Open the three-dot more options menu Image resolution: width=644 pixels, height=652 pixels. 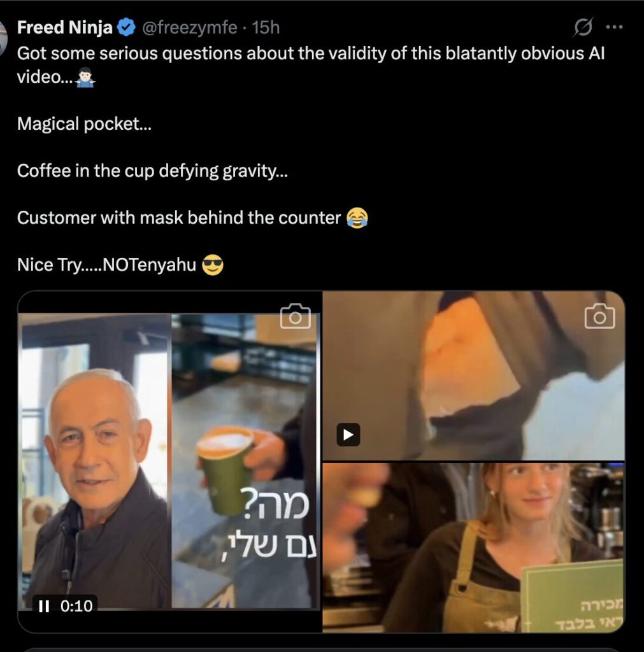[x=614, y=27]
